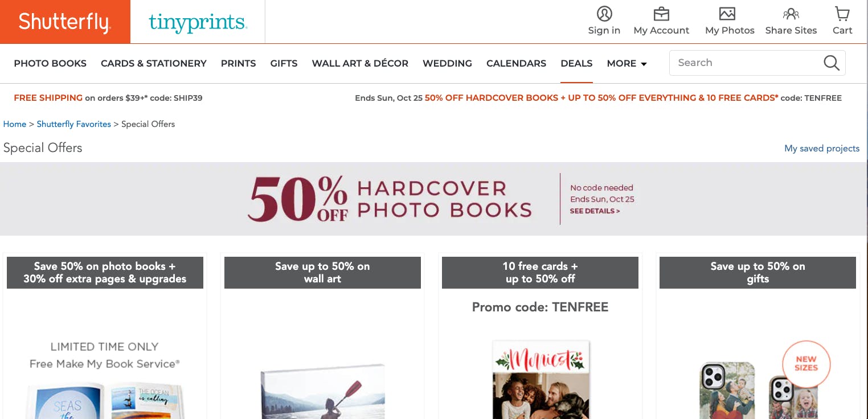
Task: Open the shopping Cart icon
Action: tap(842, 14)
